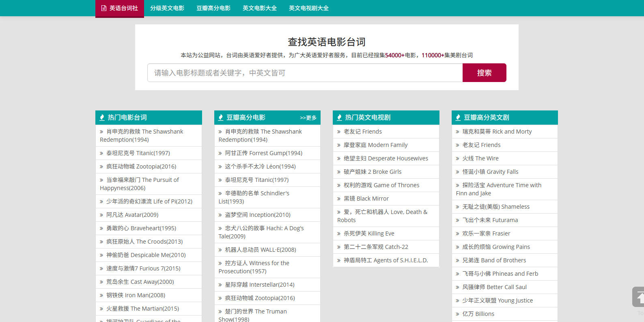The height and width of the screenshot is (322, 644).
Task: Open 权利的游戏 Game of Thrones
Action: (381, 185)
